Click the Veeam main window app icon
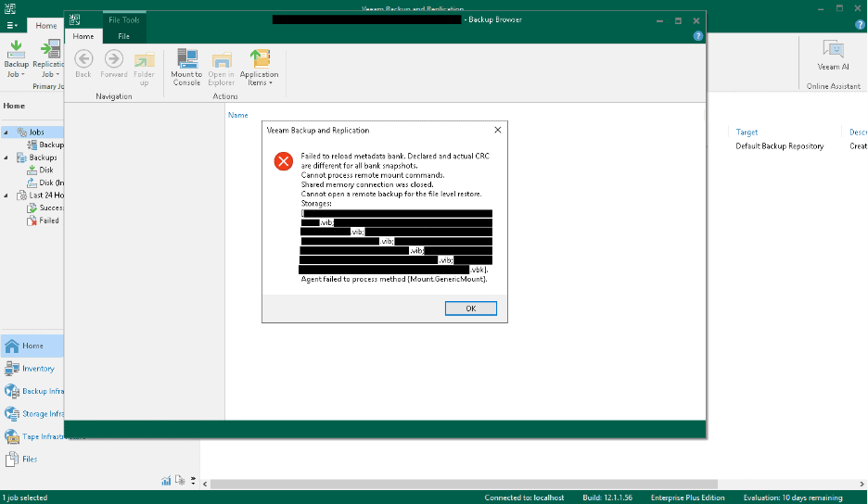The width and height of the screenshot is (868, 504). pos(10,7)
